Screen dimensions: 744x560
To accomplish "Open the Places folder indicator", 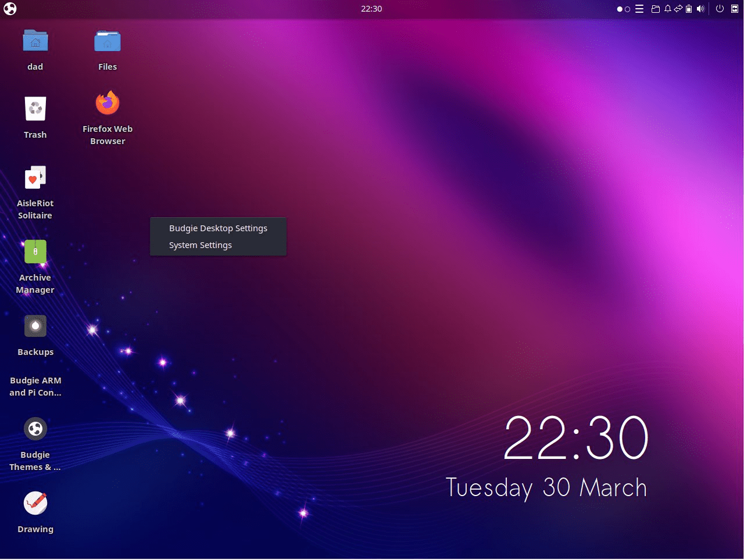I will tap(656, 9).
